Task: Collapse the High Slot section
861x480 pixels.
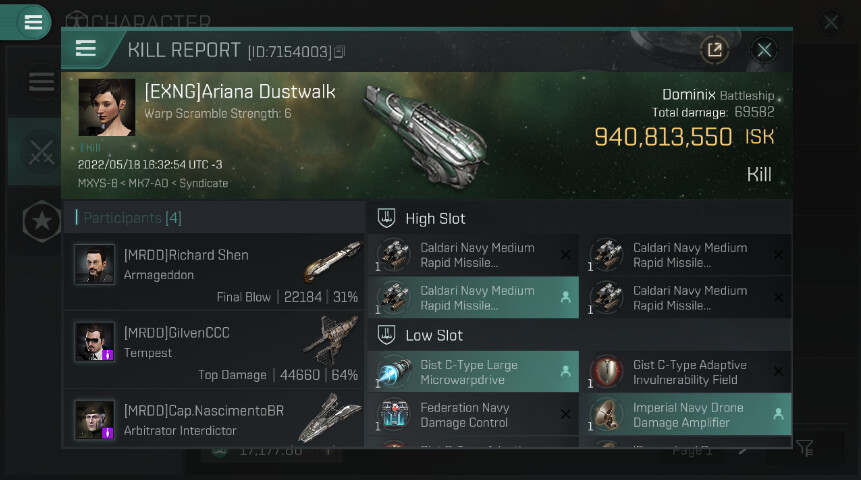Action: 386,218
